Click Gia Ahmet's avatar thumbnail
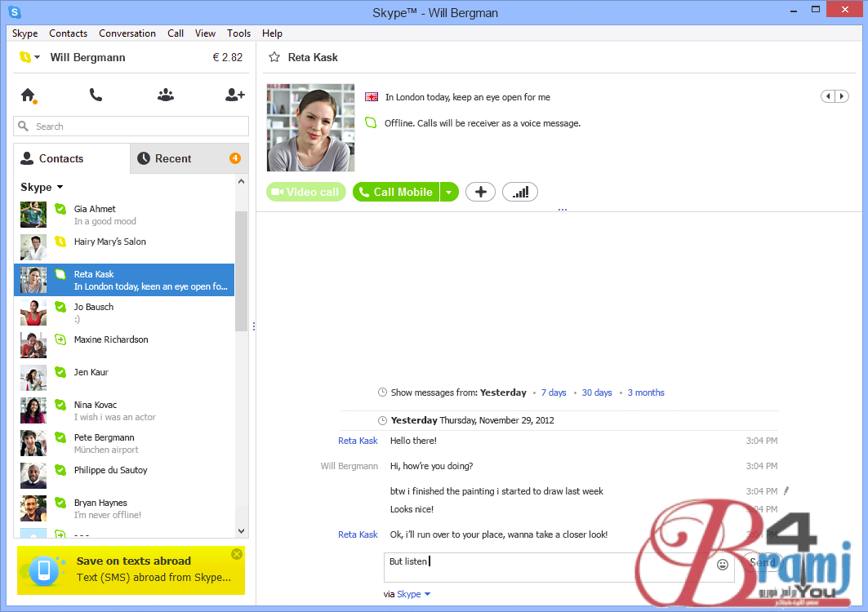868x612 pixels. [33, 215]
